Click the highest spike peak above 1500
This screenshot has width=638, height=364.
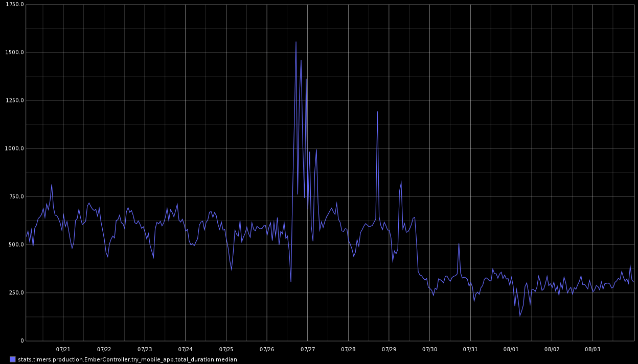[295, 42]
